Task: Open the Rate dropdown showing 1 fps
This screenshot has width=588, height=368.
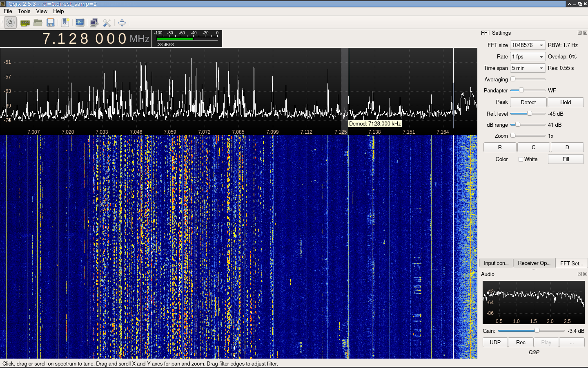Action: pyautogui.click(x=528, y=56)
